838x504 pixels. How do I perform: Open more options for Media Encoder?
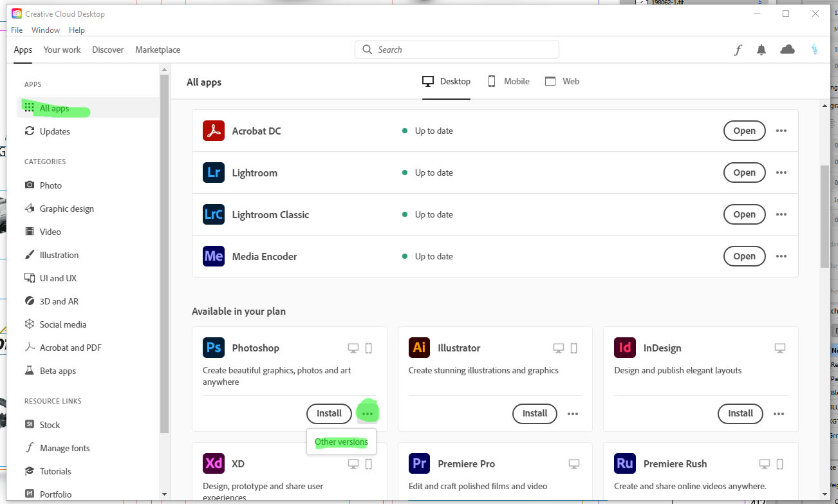[781, 256]
